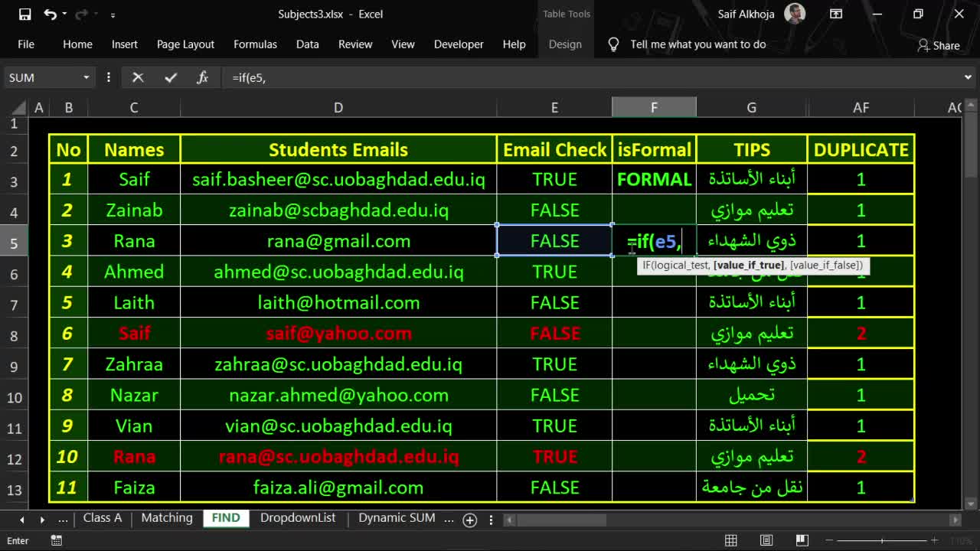Click the macro recording status bar icon

click(56, 540)
